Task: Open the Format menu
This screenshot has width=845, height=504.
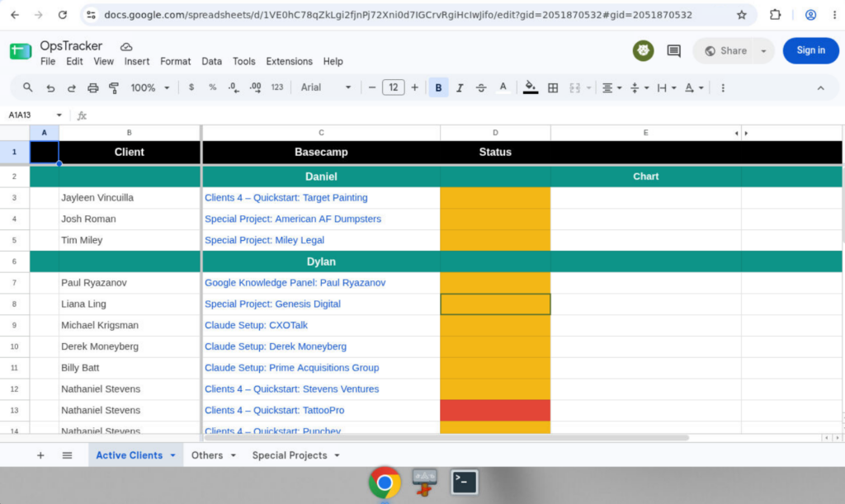Action: point(175,61)
